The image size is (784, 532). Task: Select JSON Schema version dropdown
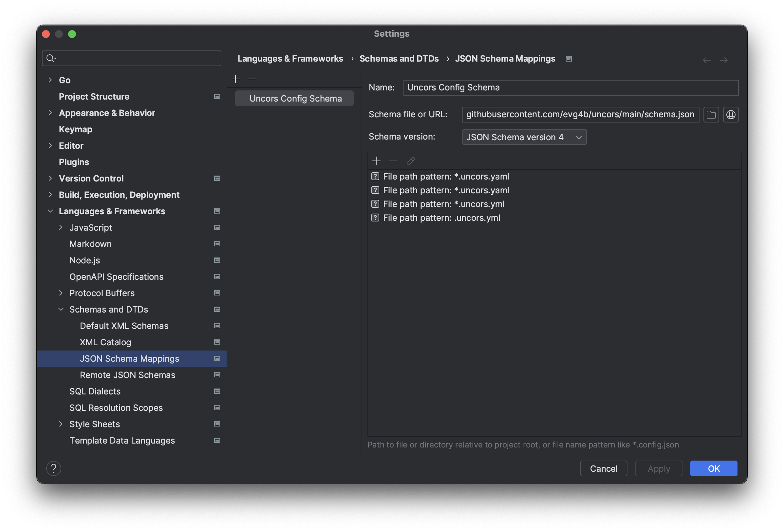(x=524, y=137)
